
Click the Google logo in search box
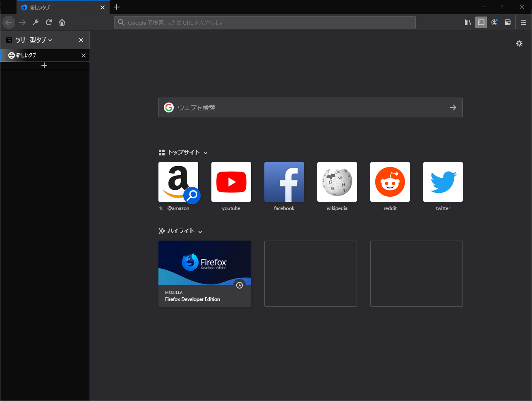(x=169, y=107)
